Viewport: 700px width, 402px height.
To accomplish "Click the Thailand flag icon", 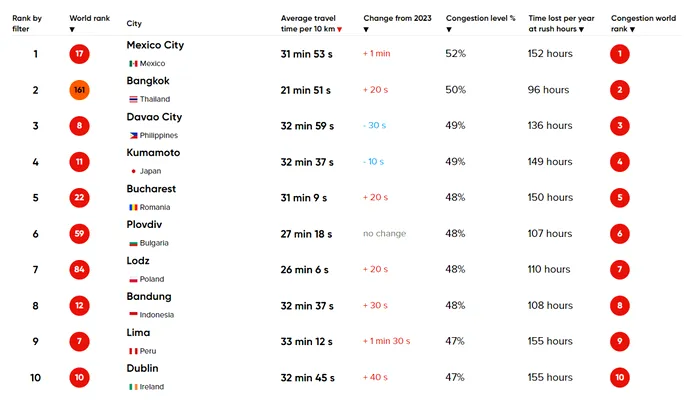I will 132,99.
